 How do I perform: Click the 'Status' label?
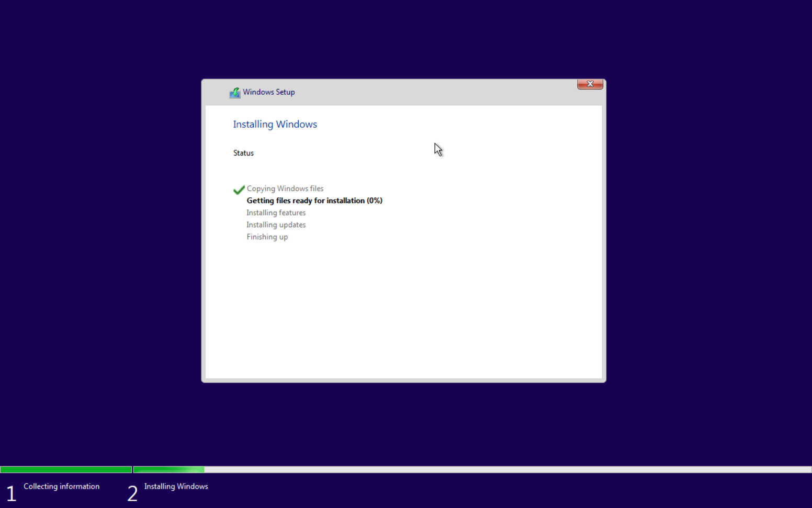tap(243, 153)
